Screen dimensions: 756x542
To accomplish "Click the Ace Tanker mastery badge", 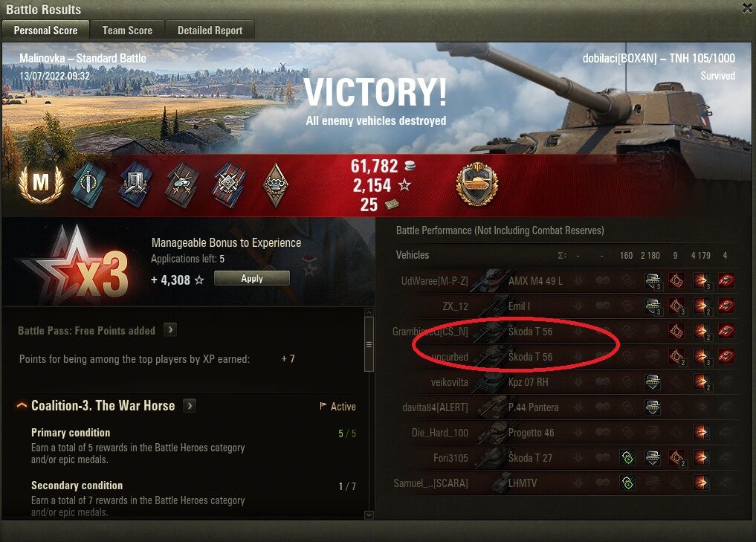I will pos(41,184).
